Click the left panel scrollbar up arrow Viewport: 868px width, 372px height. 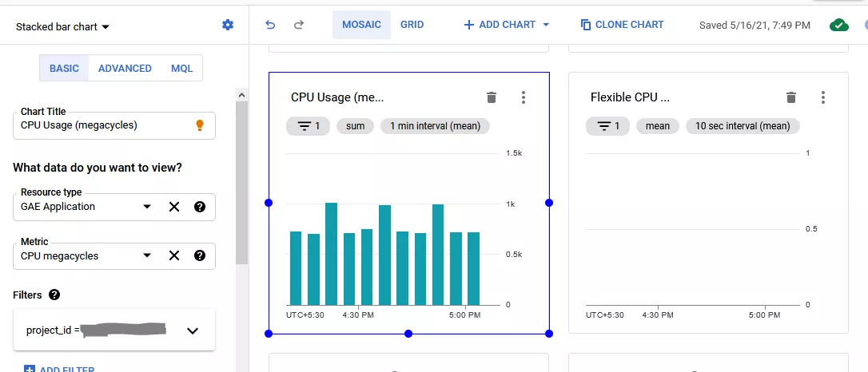tap(241, 95)
